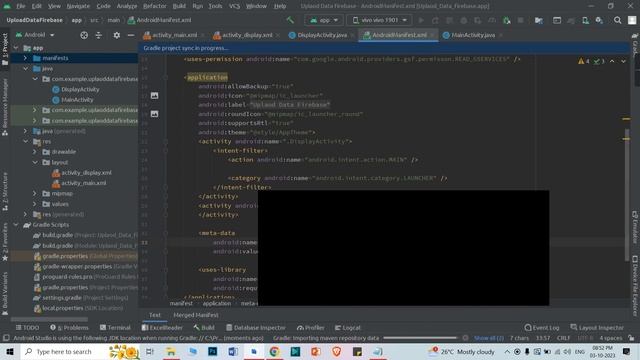The width and height of the screenshot is (640, 360).
Task: Expand the manifests folder
Action: pyautogui.click(x=25, y=58)
